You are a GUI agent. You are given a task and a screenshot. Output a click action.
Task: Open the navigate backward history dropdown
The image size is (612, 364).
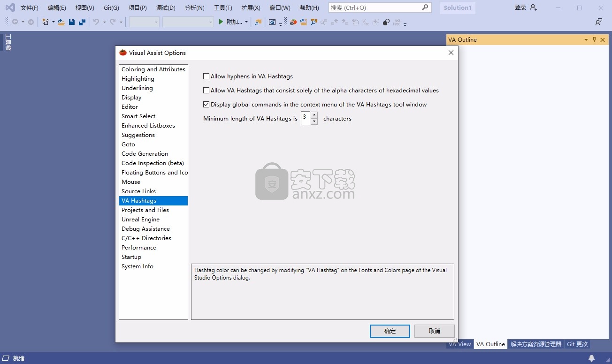(23, 22)
